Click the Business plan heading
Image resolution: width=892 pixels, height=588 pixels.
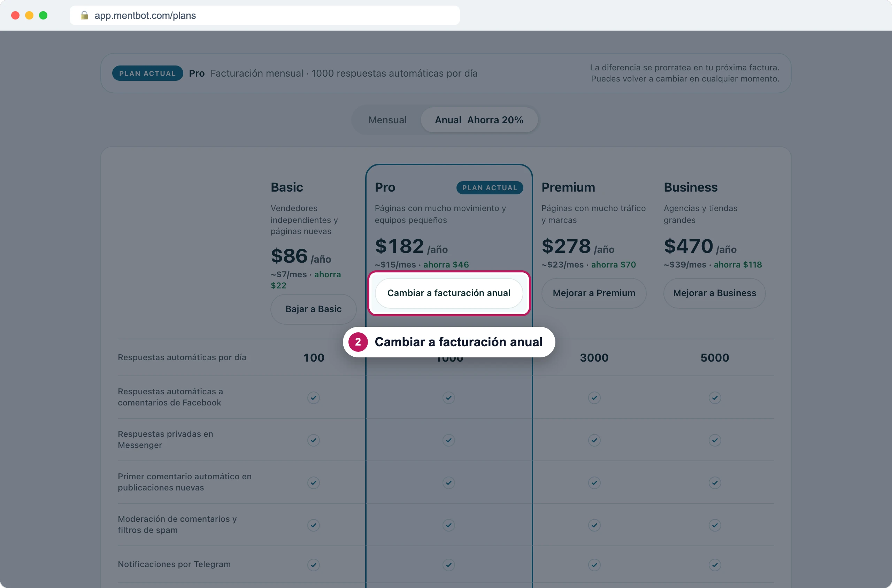pyautogui.click(x=690, y=187)
